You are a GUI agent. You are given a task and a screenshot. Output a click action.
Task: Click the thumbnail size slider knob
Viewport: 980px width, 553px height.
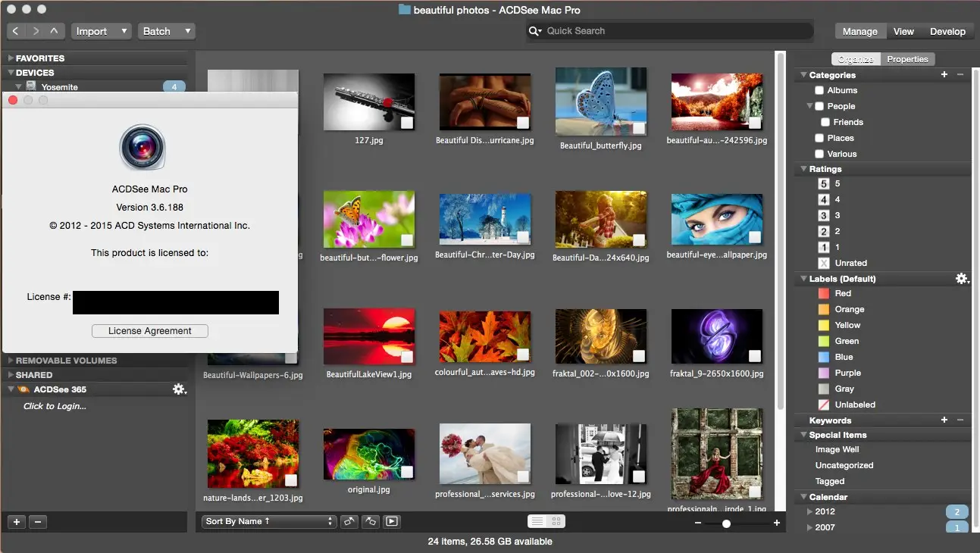[x=726, y=523]
